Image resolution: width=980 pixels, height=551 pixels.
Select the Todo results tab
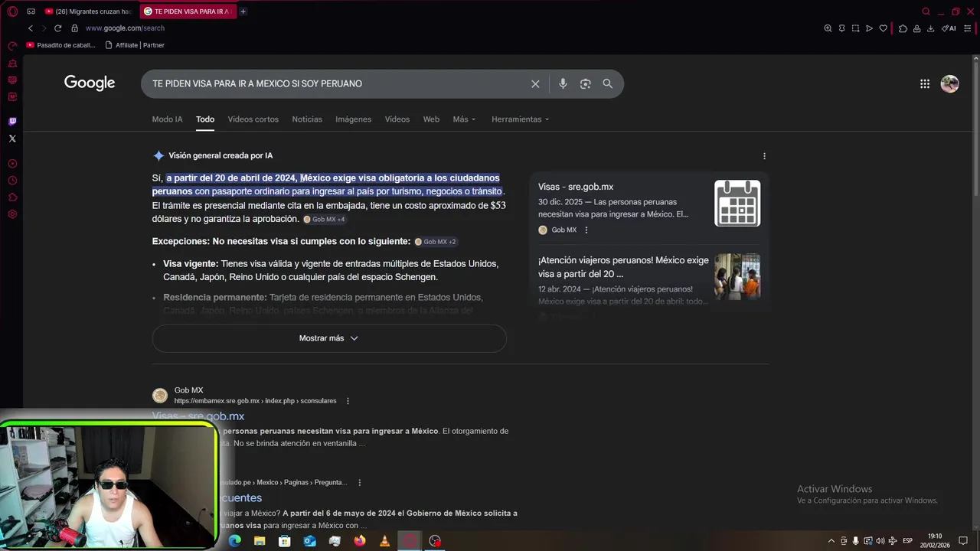(x=205, y=119)
